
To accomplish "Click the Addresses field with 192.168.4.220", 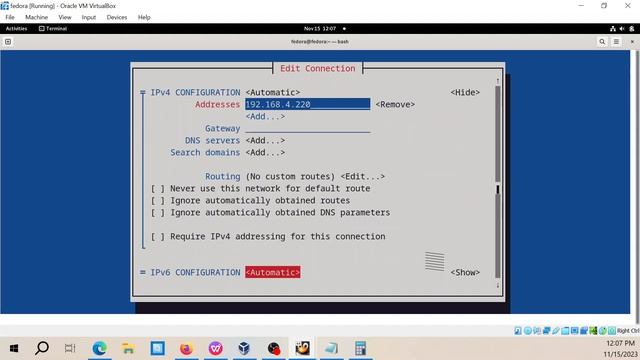I will 308,104.
